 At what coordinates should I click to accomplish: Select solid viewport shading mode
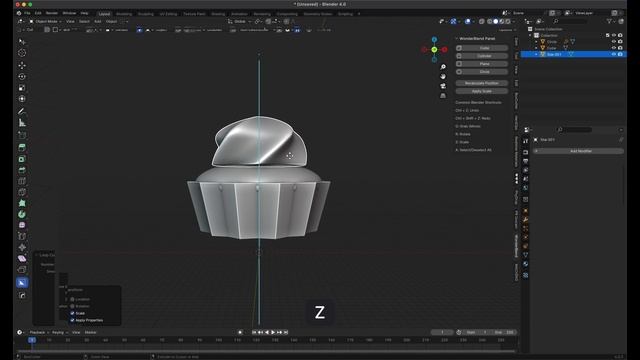click(496, 21)
